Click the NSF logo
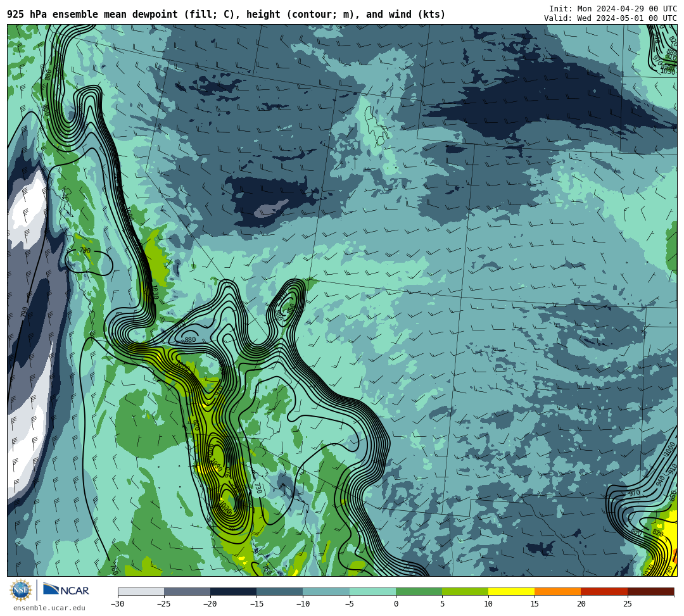The width and height of the screenshot is (684, 616). click(21, 590)
